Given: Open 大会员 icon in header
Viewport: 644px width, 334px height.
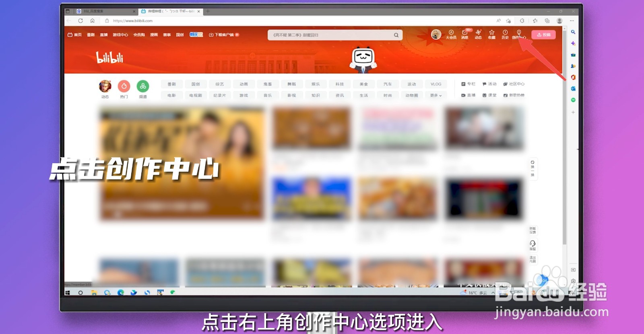Looking at the screenshot, I should point(451,34).
